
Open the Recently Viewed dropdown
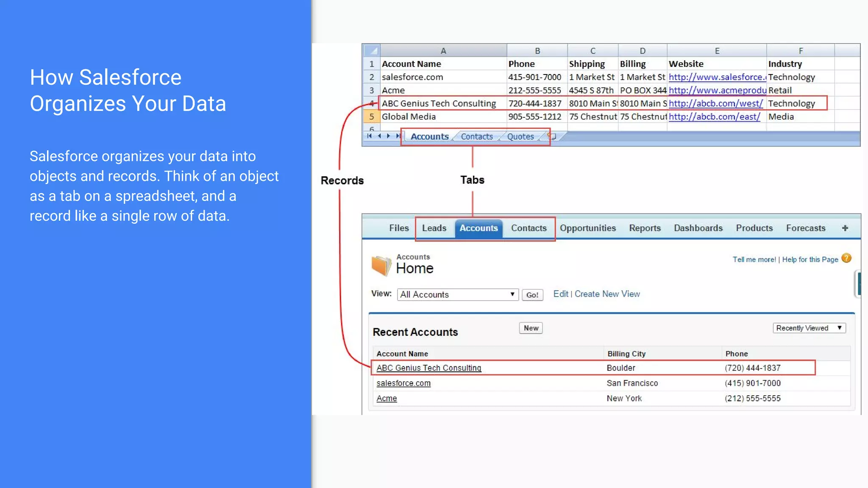pyautogui.click(x=809, y=328)
